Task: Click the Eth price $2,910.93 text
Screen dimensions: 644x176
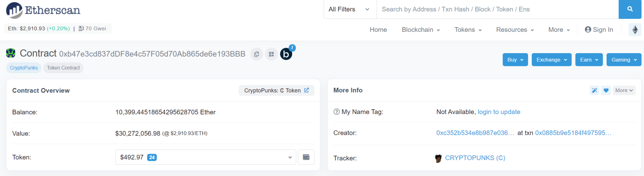Action: tap(26, 29)
